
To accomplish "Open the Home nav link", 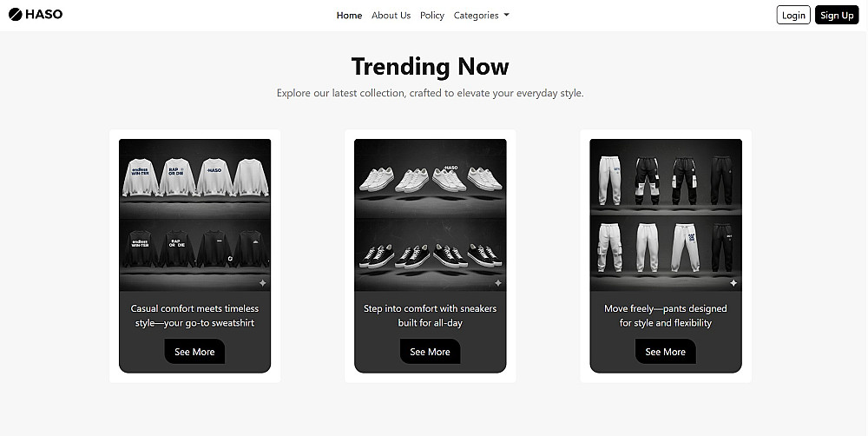I will pos(349,16).
